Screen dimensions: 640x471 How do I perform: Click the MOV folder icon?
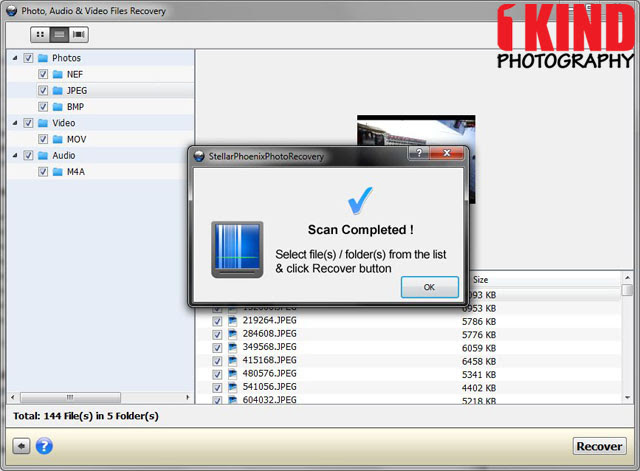58,140
